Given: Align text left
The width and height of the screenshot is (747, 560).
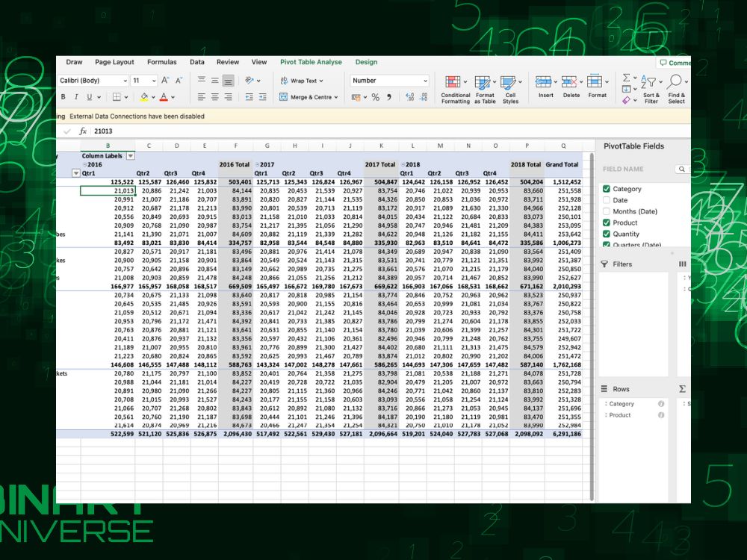Looking at the screenshot, I should tap(202, 96).
